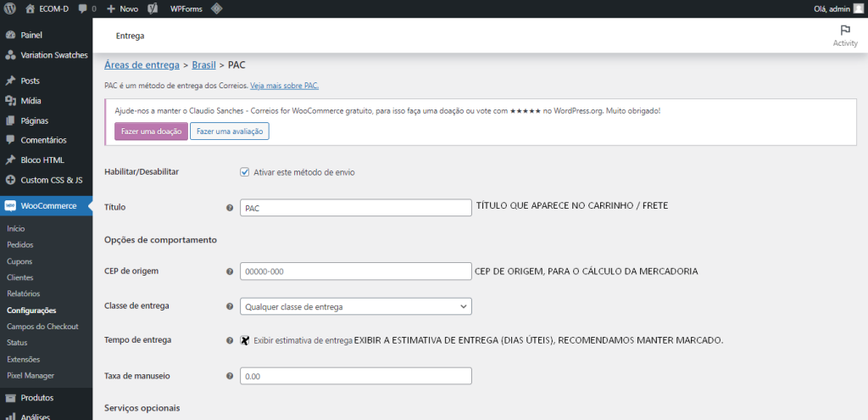
Task: Open Status under WooCommerce
Action: coord(17,343)
